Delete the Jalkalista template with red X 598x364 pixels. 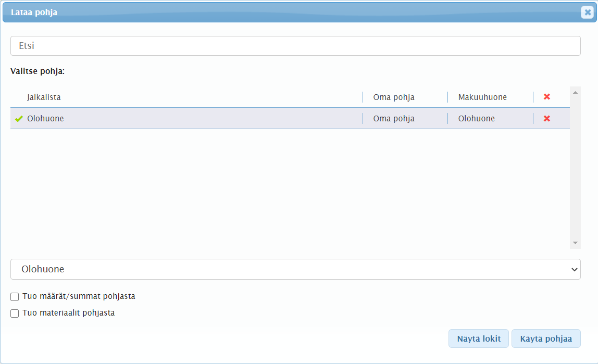547,97
